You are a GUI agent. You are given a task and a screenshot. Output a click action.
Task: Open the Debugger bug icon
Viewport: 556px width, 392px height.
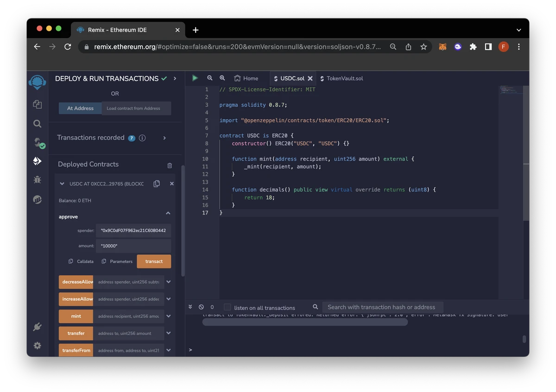[38, 180]
